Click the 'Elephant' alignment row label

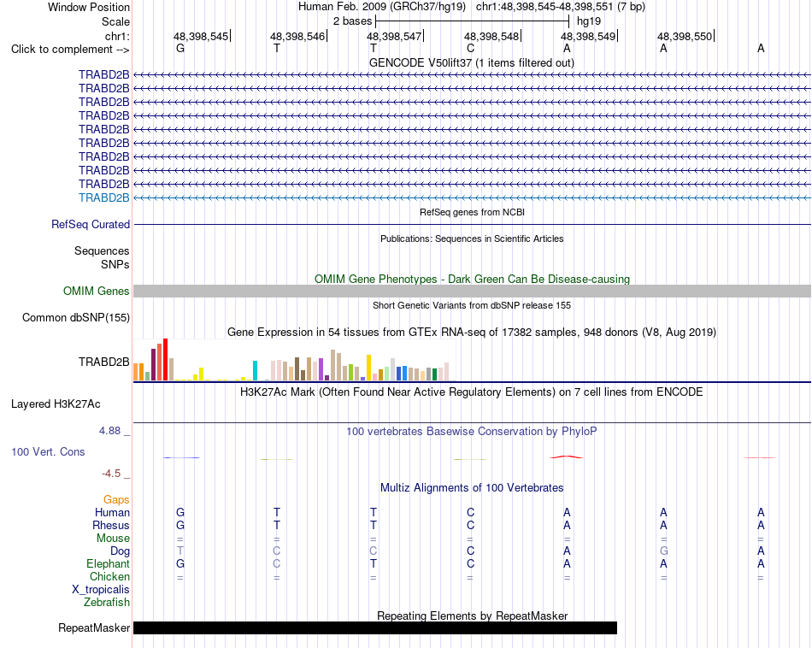[108, 564]
